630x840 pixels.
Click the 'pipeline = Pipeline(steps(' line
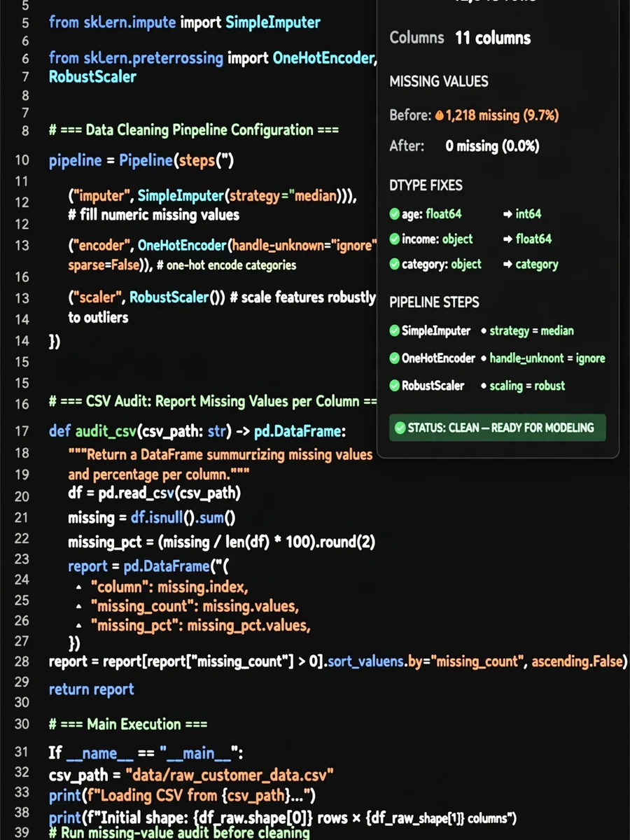[x=141, y=160]
